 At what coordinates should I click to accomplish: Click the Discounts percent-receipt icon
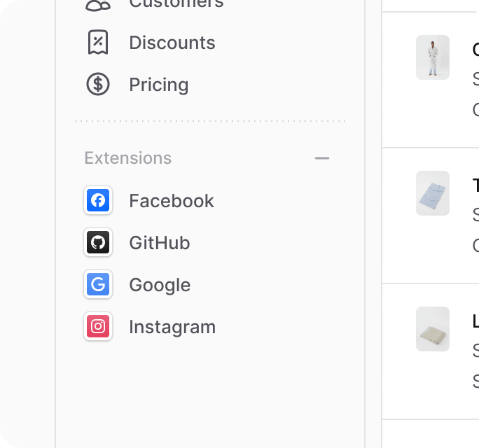[98, 42]
